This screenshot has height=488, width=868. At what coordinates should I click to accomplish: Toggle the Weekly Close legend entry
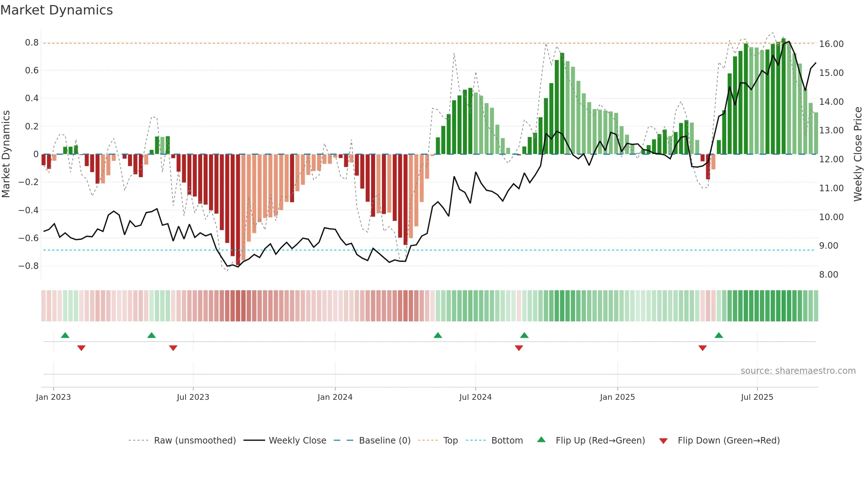(x=285, y=440)
